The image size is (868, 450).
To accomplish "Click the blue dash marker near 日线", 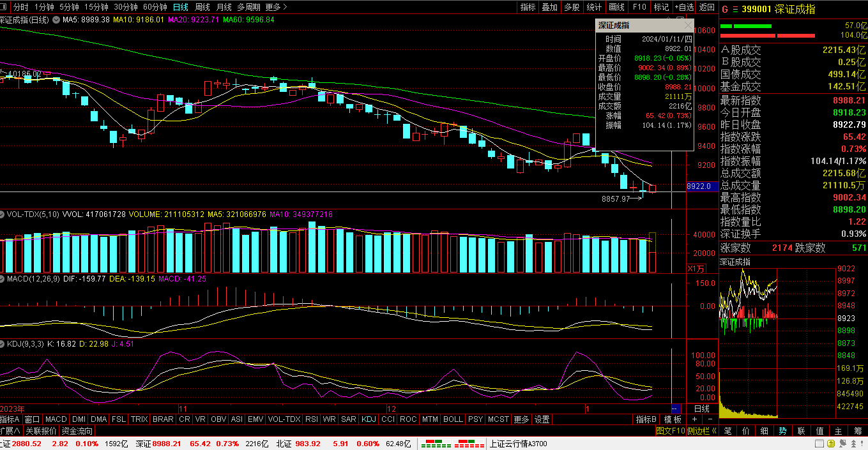I will pos(675,408).
